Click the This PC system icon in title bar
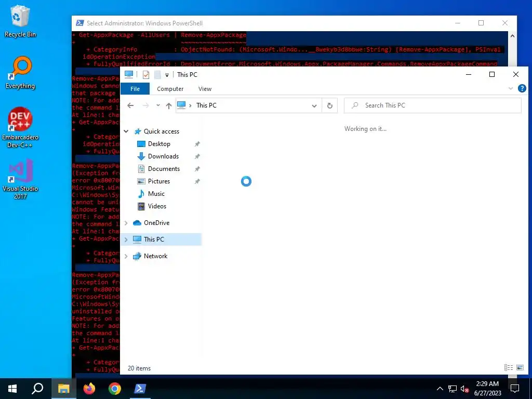The width and height of the screenshot is (532, 399). coord(129,75)
